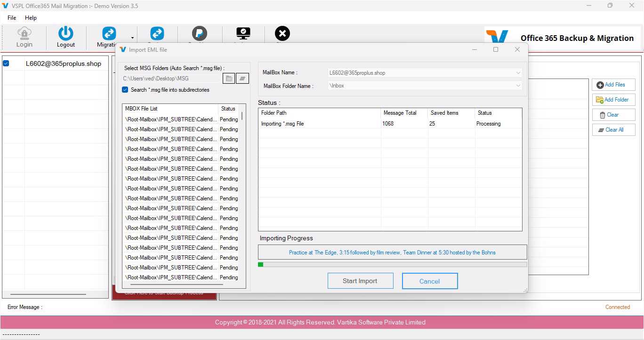This screenshot has height=340, width=644.
Task: Expand the Migration dropdown arrow
Action: coord(132,38)
